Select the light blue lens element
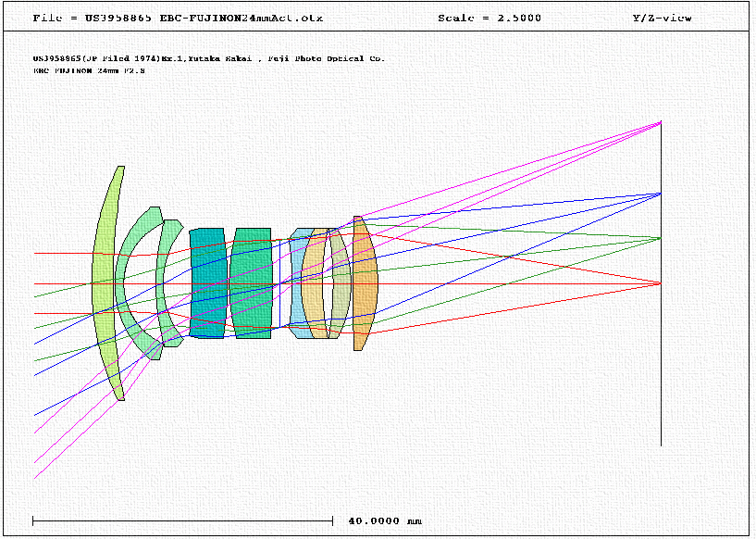 296,283
